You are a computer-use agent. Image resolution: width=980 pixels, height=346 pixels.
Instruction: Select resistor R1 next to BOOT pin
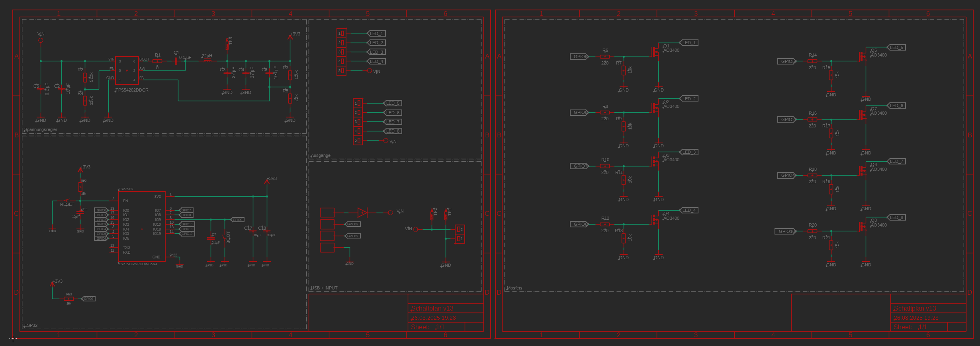click(x=157, y=61)
